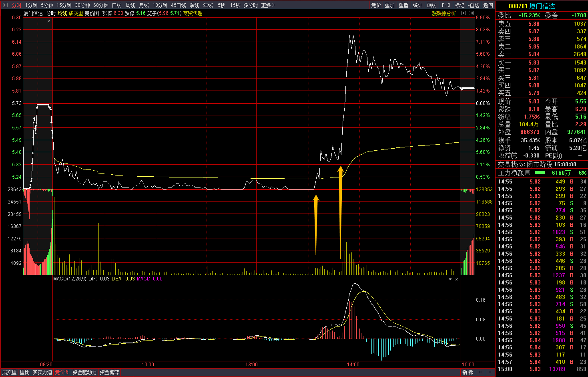The image size is (588, 377).
Task: Click the 14:00 marker on time axis
Action: click(x=353, y=365)
